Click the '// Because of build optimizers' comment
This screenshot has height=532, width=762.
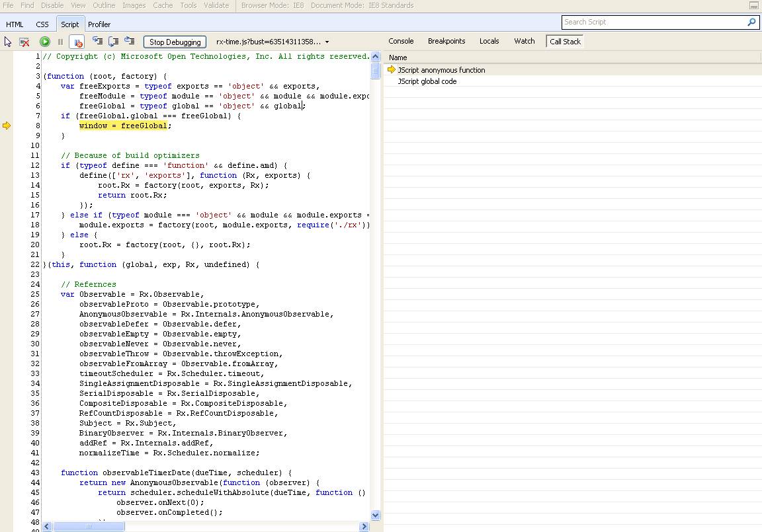coord(130,155)
